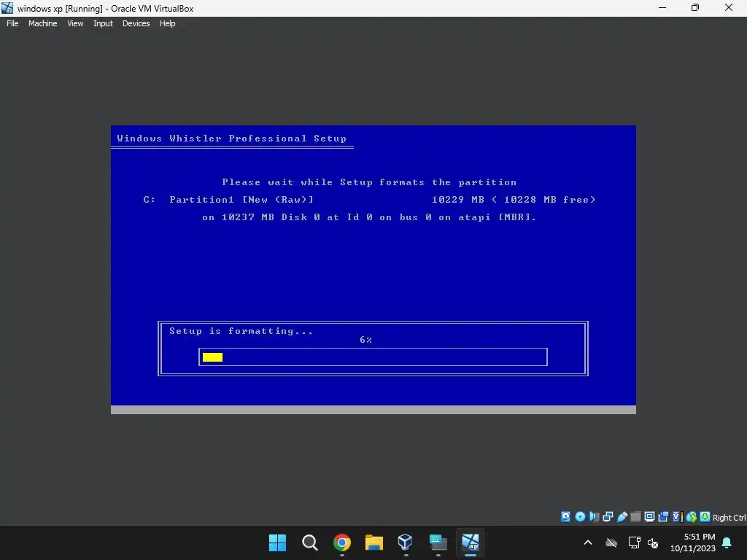Screen dimensions: 747x560
Task: Open the Input menu
Action: point(103,23)
